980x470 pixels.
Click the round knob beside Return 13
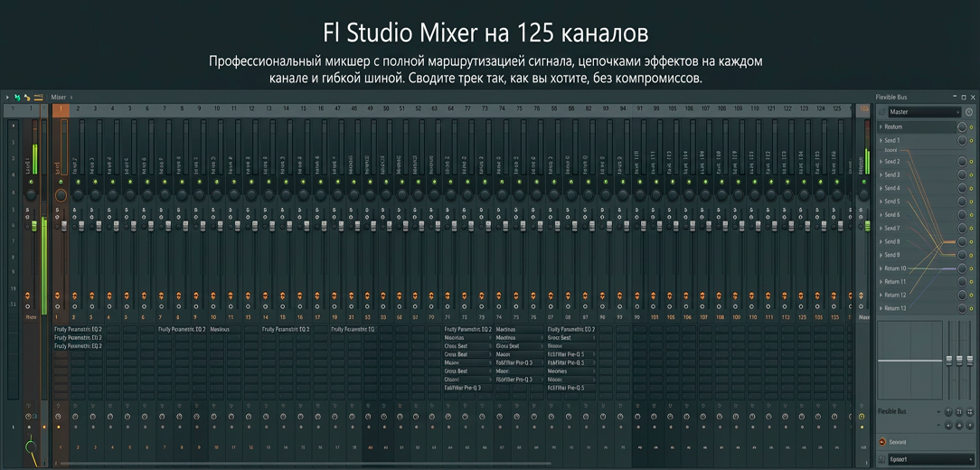[962, 308]
